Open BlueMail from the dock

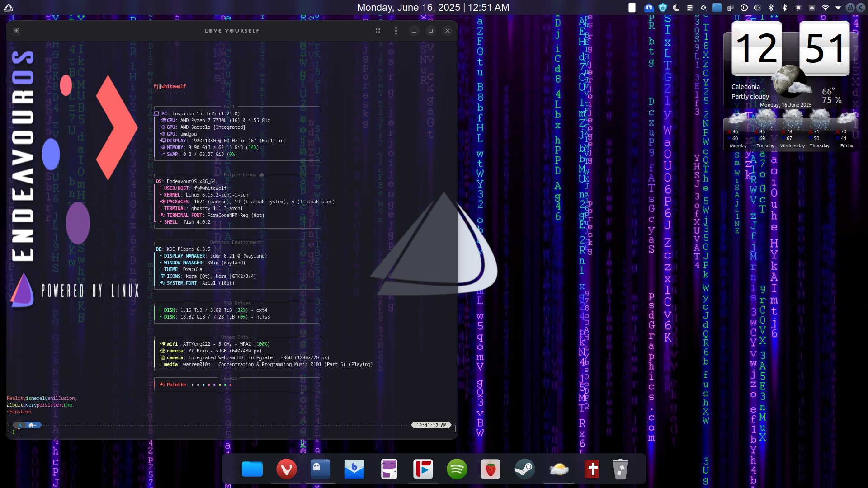354,469
